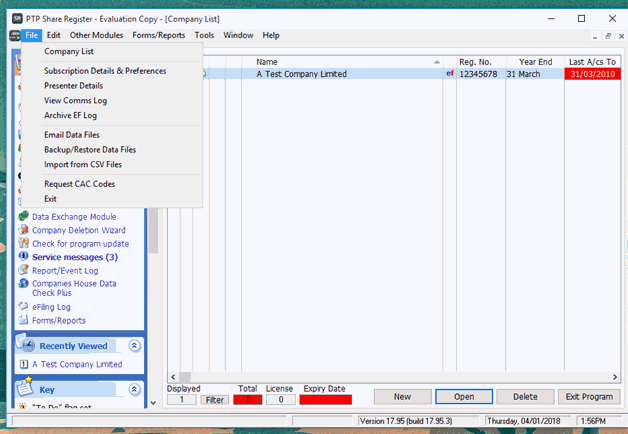Viewport: 628px width, 434px height.
Task: Open the Data Exchange Module link
Action: tap(74, 217)
